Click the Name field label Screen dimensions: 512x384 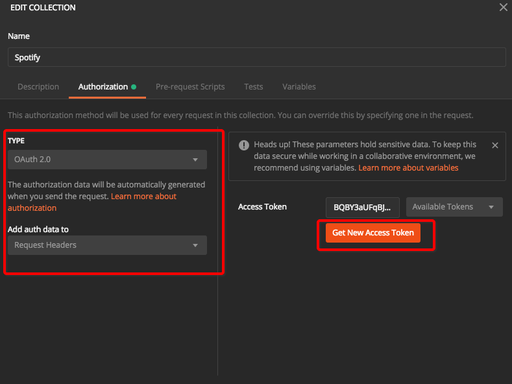pyautogui.click(x=19, y=36)
